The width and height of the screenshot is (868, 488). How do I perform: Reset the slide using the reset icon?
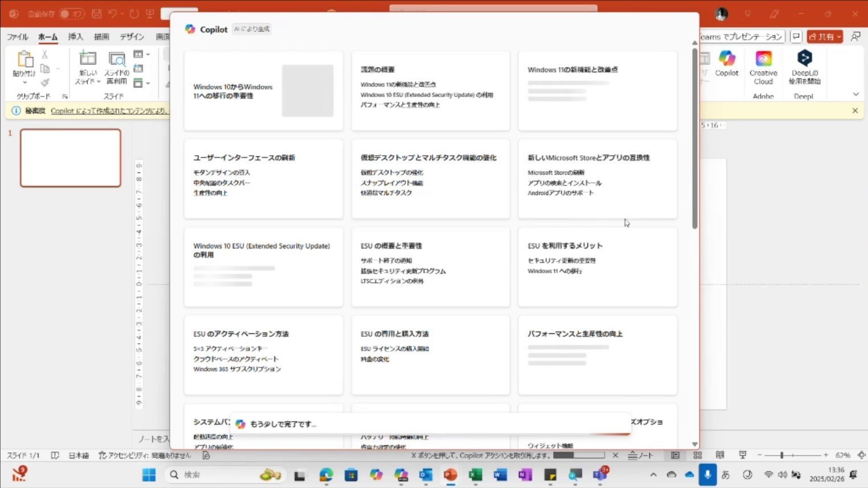tap(138, 69)
